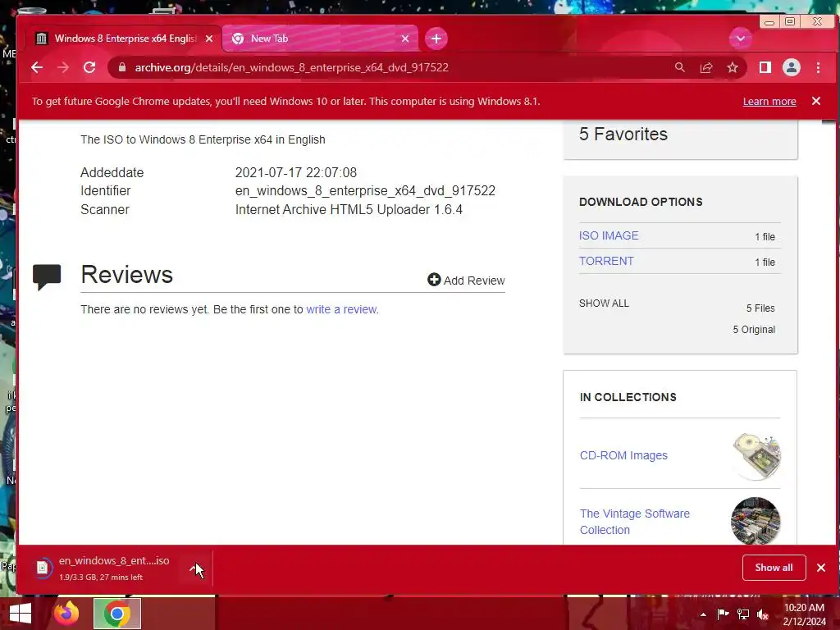This screenshot has height=630, width=840.
Task: Click SHOW ALL download options
Action: (604, 304)
